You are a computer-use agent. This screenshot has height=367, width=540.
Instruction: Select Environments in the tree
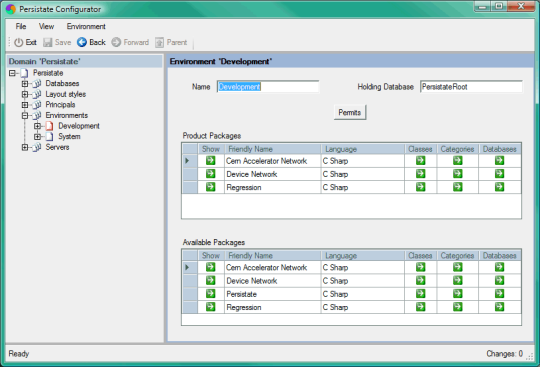pyautogui.click(x=66, y=115)
